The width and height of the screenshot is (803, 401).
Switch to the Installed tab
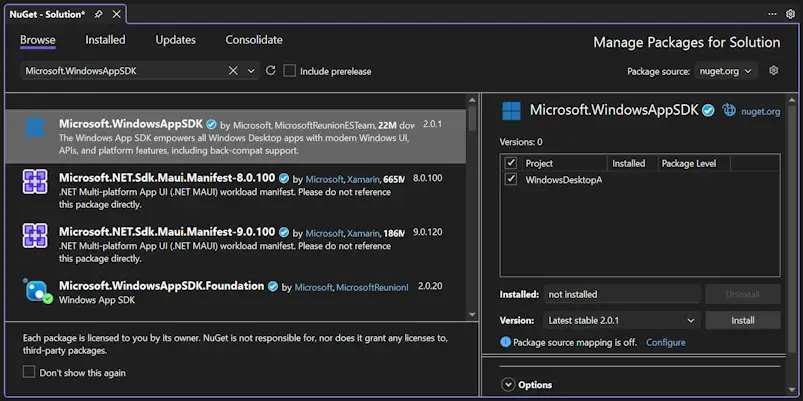click(x=105, y=40)
